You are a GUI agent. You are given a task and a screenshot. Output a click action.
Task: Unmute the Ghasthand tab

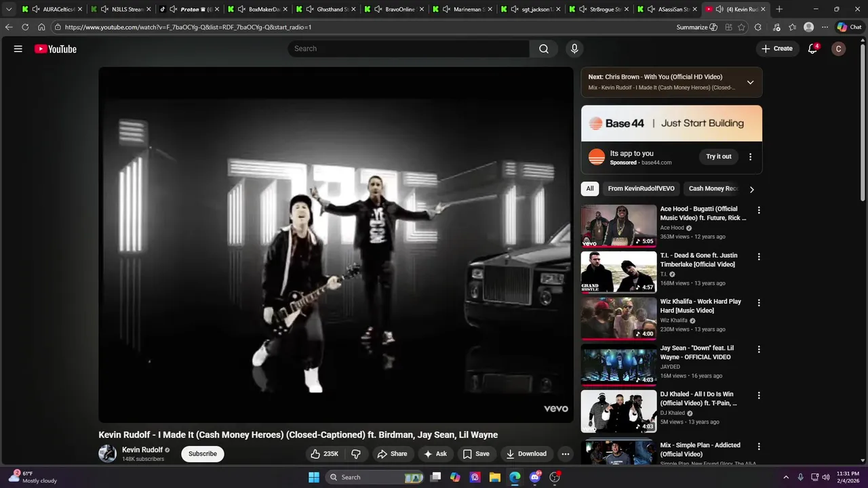[310, 9]
